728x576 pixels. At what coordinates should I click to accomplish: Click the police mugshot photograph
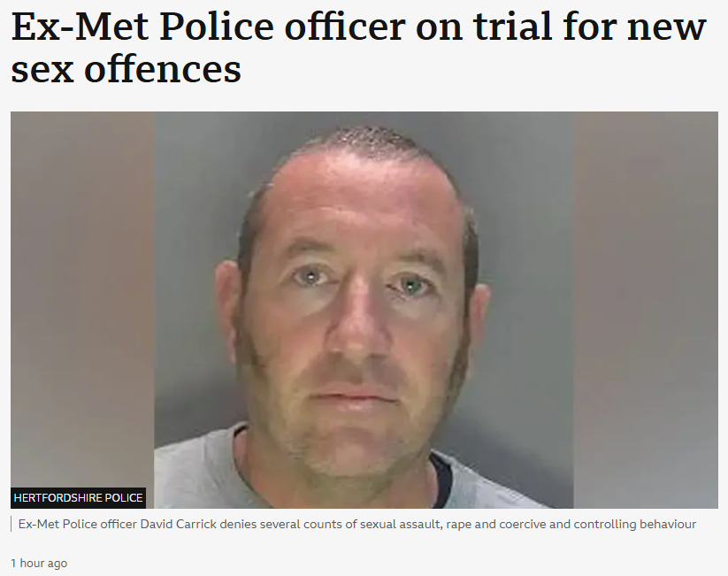tap(364, 310)
